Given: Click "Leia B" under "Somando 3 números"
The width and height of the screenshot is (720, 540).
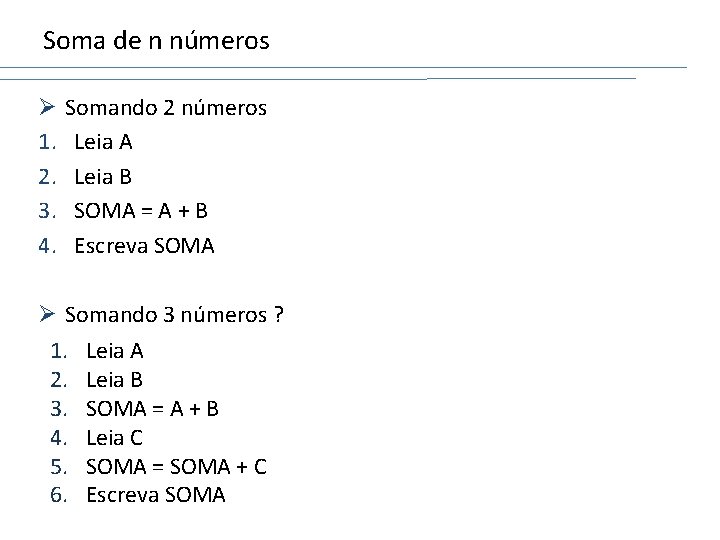Looking at the screenshot, I should (x=115, y=380).
